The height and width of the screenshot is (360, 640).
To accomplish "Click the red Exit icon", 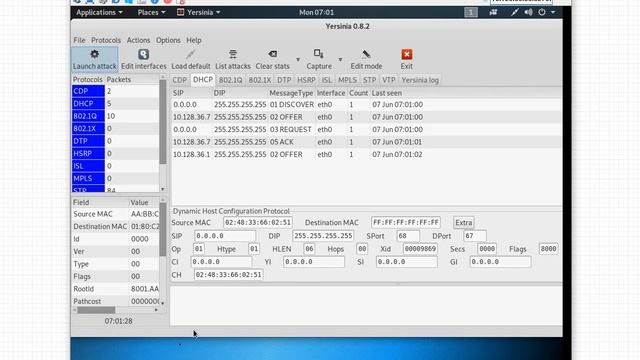I will (x=407, y=54).
